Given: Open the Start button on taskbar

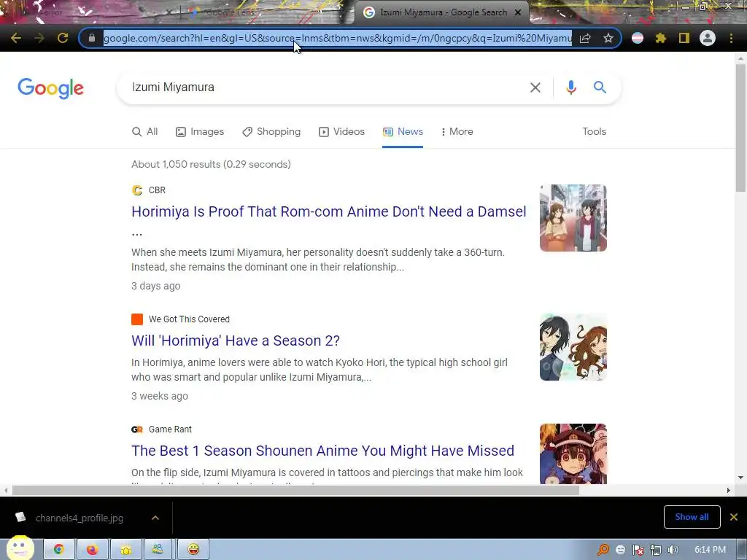Looking at the screenshot, I should [x=20, y=548].
